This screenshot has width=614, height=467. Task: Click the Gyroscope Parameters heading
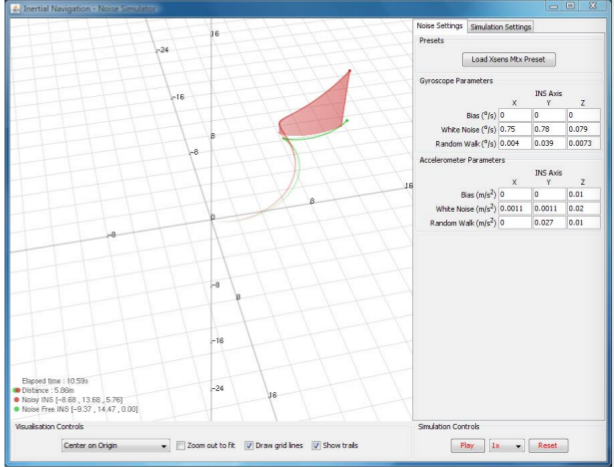[x=456, y=81]
